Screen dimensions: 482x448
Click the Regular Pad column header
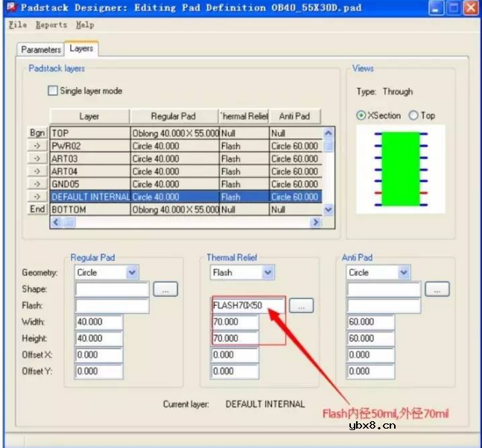(173, 116)
